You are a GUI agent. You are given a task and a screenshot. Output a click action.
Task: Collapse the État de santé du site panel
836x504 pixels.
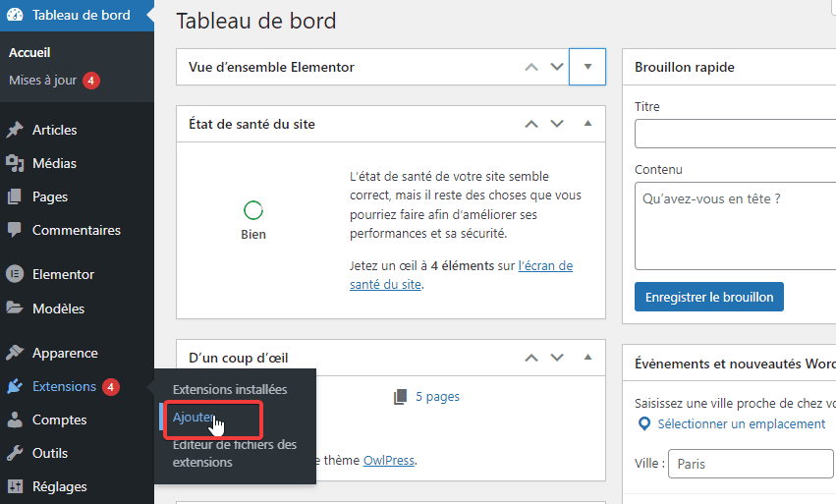pos(588,123)
